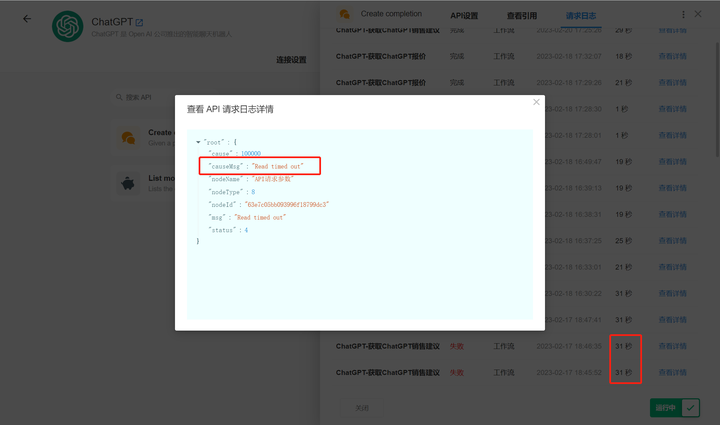The height and width of the screenshot is (425, 720).
Task: Open 查看详情 for the 17:28:01 log row
Action: click(672, 135)
